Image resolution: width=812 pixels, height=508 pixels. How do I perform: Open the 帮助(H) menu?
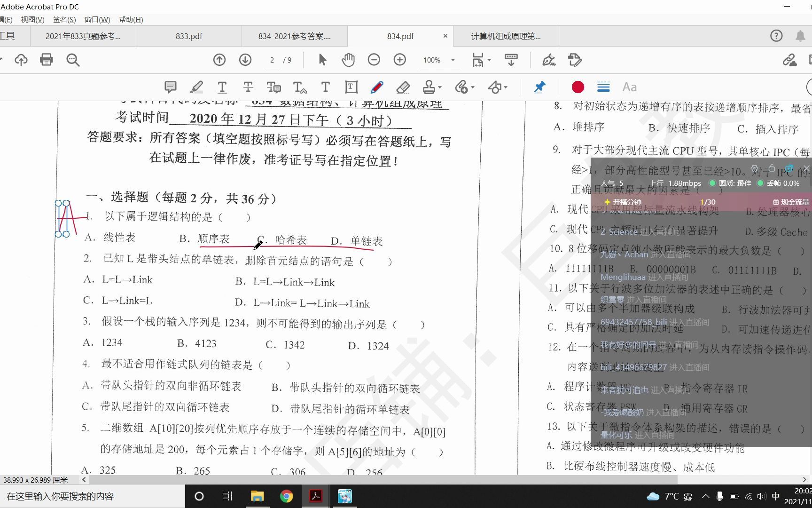pos(131,19)
